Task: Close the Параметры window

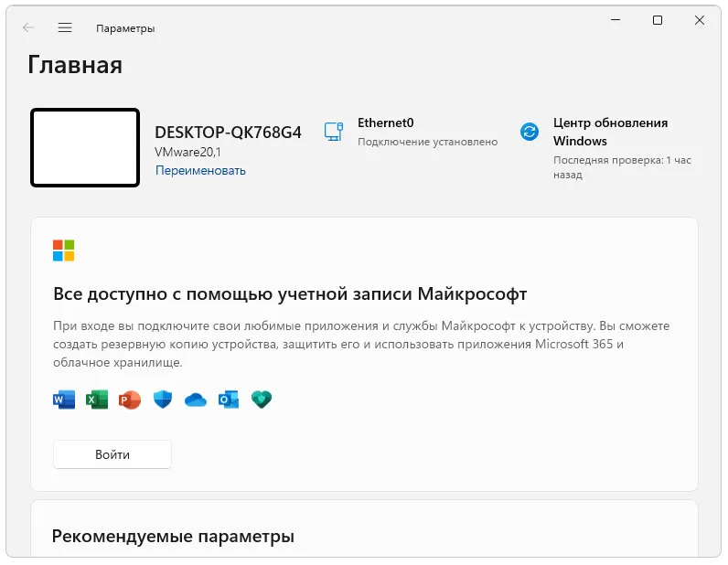Action: click(700, 20)
